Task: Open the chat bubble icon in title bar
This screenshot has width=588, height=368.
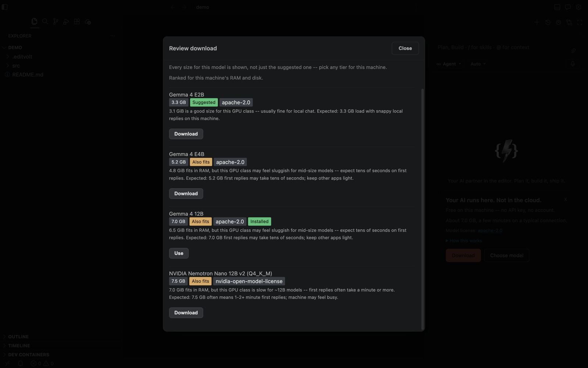Action: [568, 7]
